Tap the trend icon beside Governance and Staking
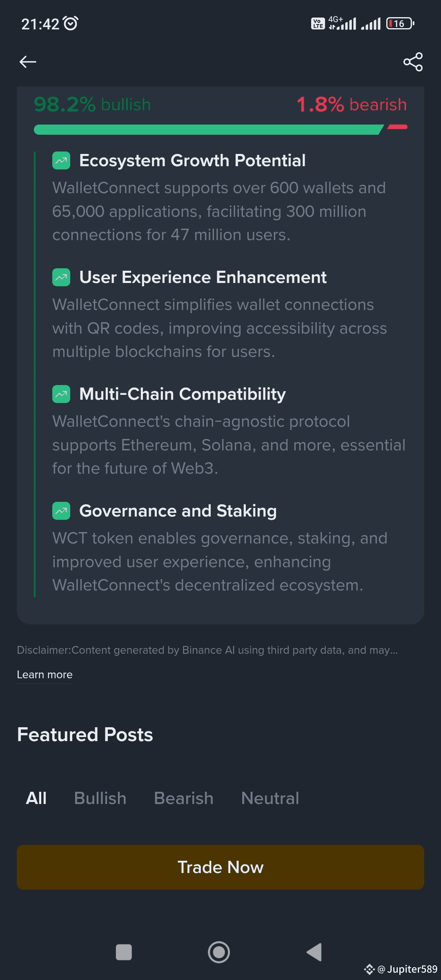Viewport: 441px width, 980px height. click(x=61, y=511)
